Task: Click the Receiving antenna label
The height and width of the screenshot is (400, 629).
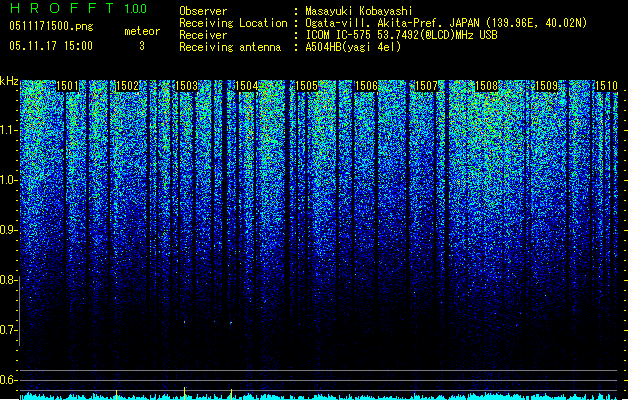Action: pyautogui.click(x=230, y=47)
